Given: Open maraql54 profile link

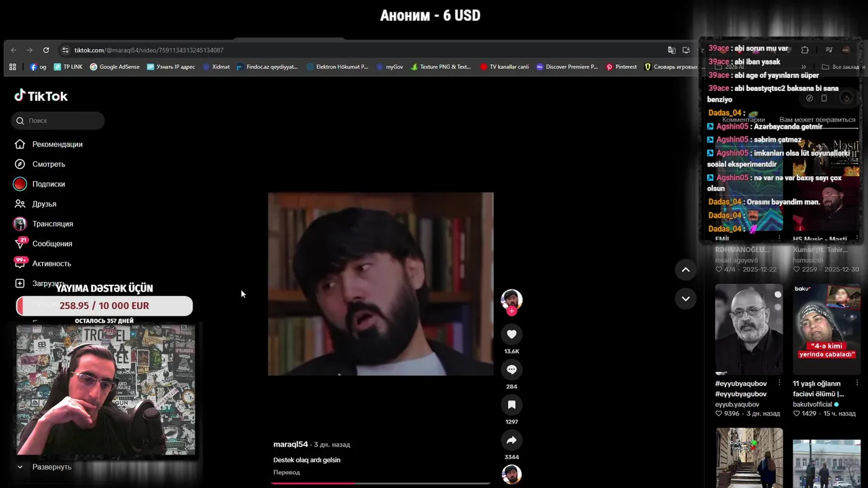Looking at the screenshot, I should [290, 445].
